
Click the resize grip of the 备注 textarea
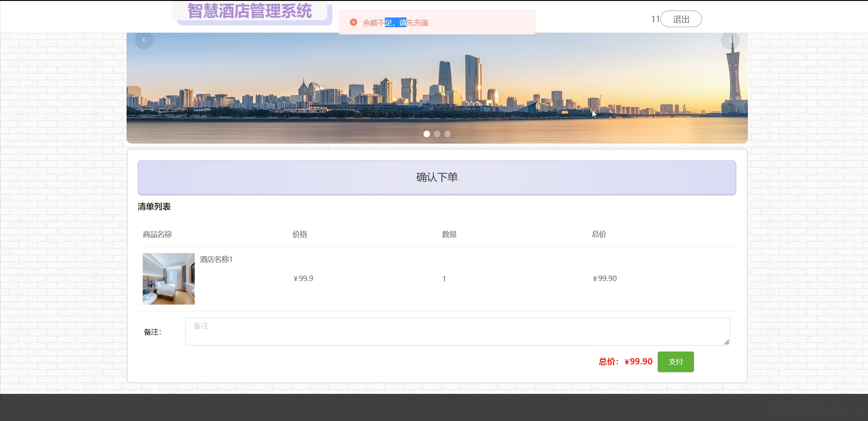click(727, 342)
